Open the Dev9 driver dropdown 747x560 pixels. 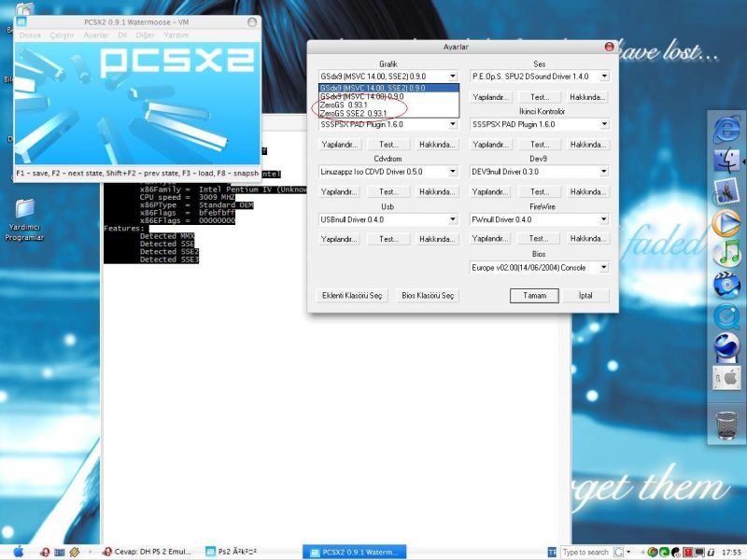click(604, 172)
